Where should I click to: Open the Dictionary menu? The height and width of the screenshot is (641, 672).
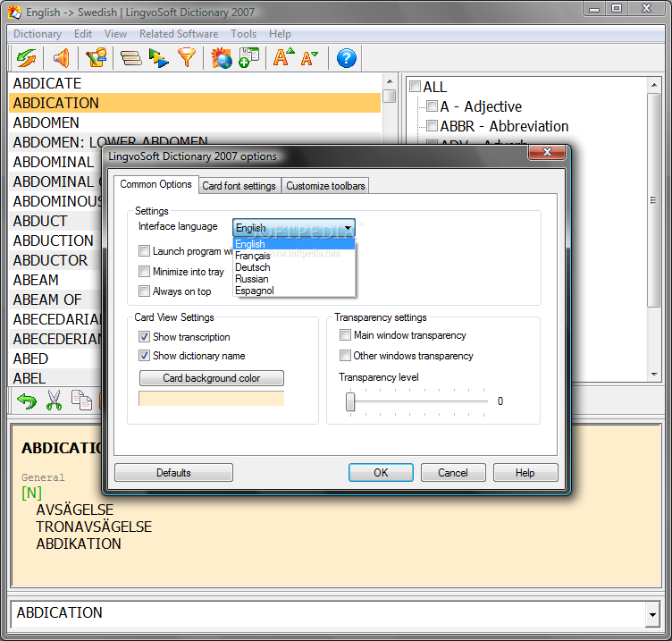click(38, 34)
